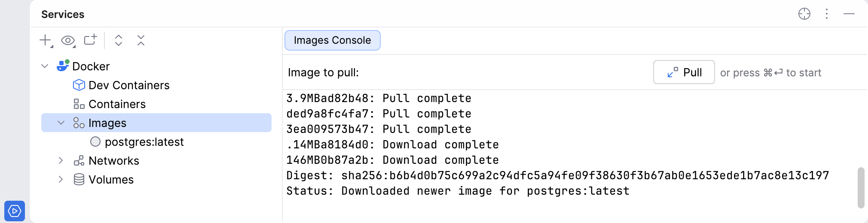The width and height of the screenshot is (868, 223).
Task: Collapse all nodes in the services tree
Action: pyautogui.click(x=141, y=40)
